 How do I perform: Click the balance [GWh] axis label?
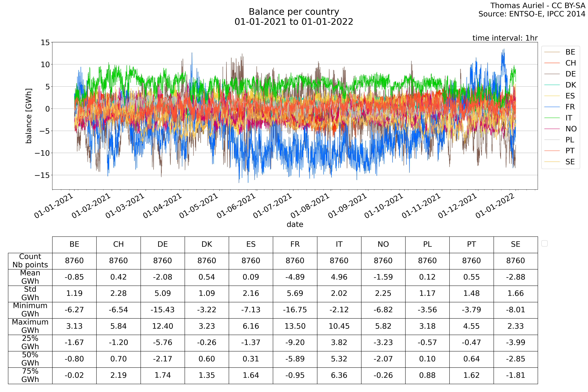(29, 116)
